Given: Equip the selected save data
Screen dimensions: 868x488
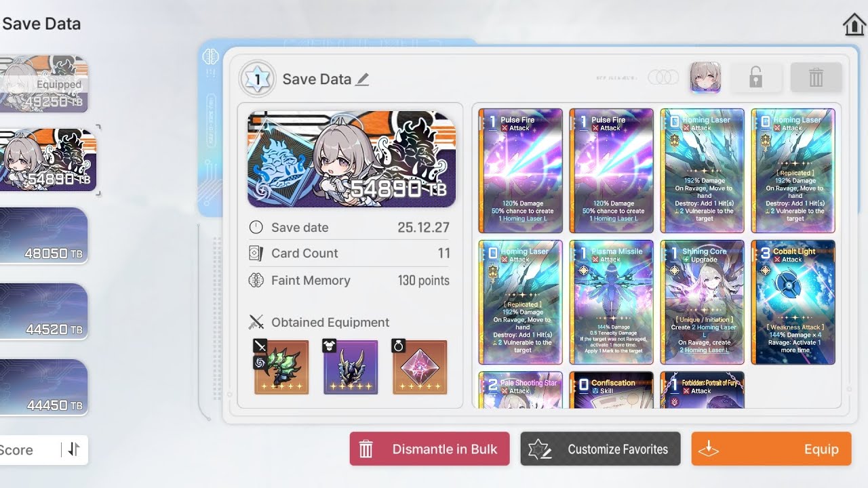Looking at the screenshot, I should 771,449.
